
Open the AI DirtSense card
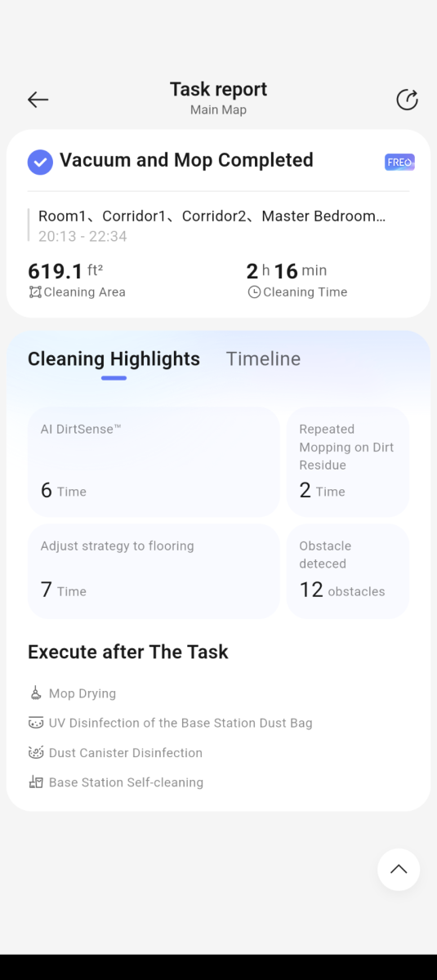coord(154,461)
